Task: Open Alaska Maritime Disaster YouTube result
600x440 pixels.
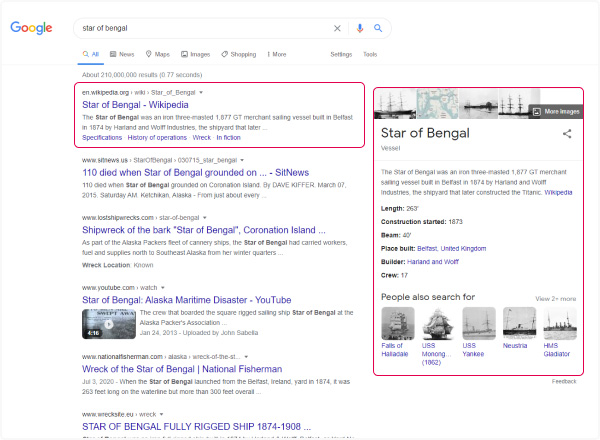Action: (187, 300)
